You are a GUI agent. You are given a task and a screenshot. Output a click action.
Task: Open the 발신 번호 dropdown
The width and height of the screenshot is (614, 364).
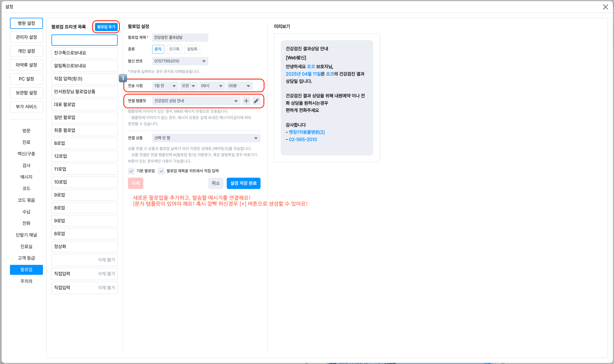click(x=180, y=61)
